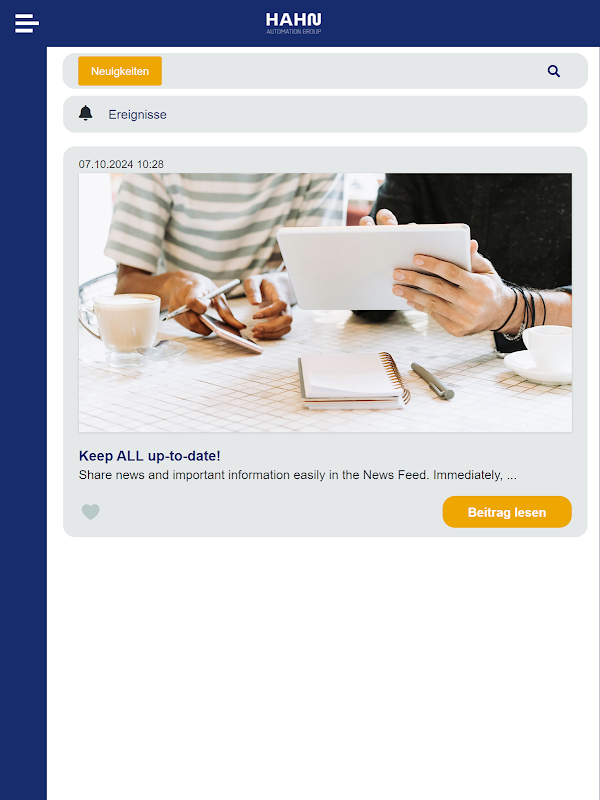The height and width of the screenshot is (800, 600).
Task: Click the spiral notebook in the post photo
Action: [x=354, y=380]
